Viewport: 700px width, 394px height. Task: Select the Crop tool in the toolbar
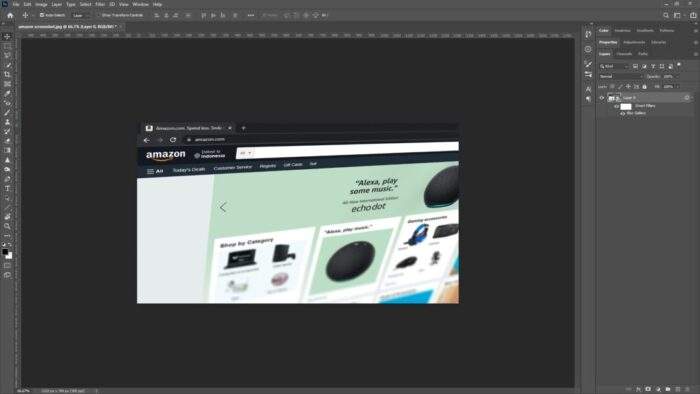(x=7, y=74)
